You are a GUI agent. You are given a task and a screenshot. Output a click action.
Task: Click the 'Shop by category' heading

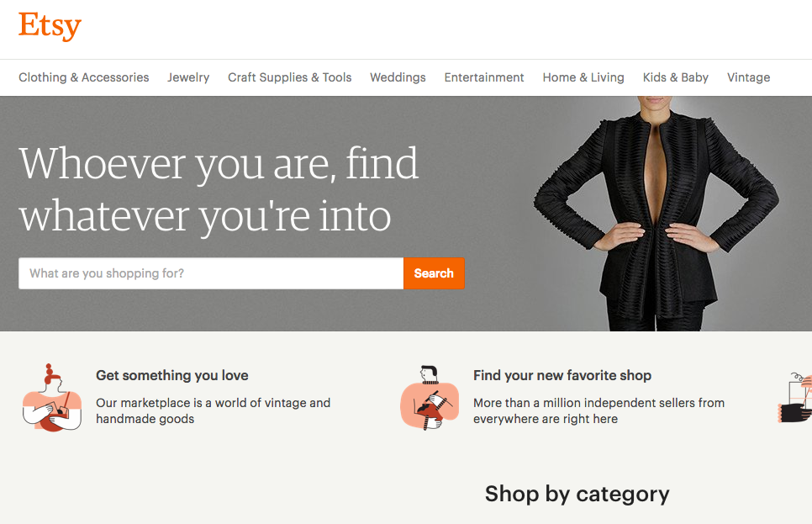click(577, 494)
